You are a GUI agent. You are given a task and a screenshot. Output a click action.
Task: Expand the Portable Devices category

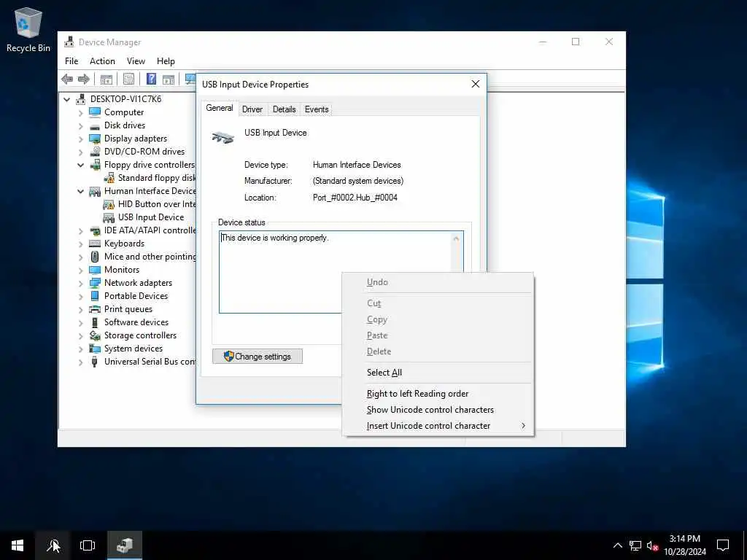[80, 296]
